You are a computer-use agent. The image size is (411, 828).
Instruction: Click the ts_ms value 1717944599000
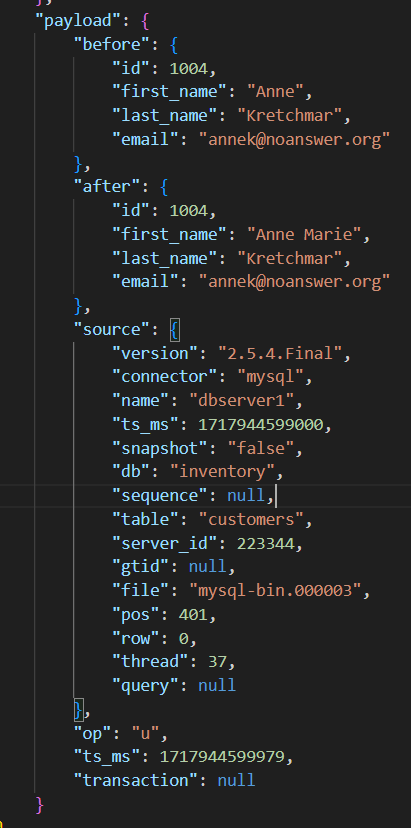[261, 425]
